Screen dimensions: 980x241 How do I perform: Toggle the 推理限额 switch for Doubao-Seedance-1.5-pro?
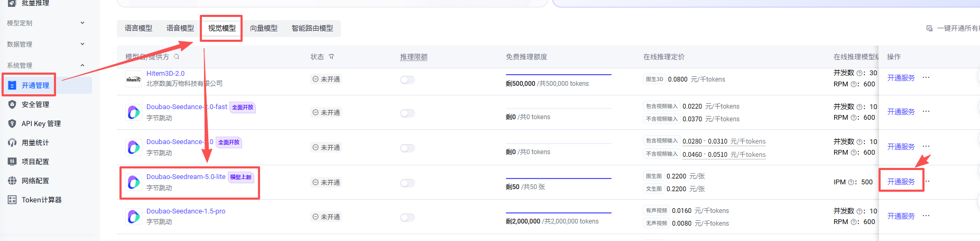tap(408, 217)
